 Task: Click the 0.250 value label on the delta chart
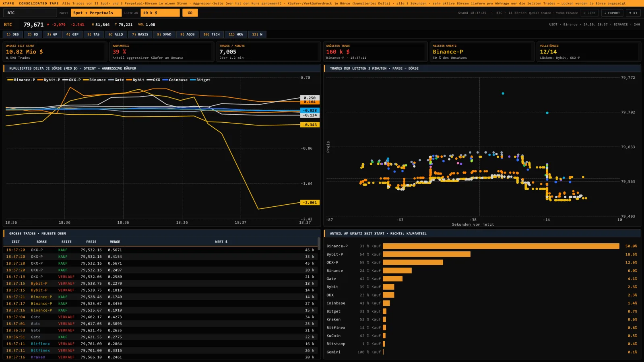[x=310, y=98]
